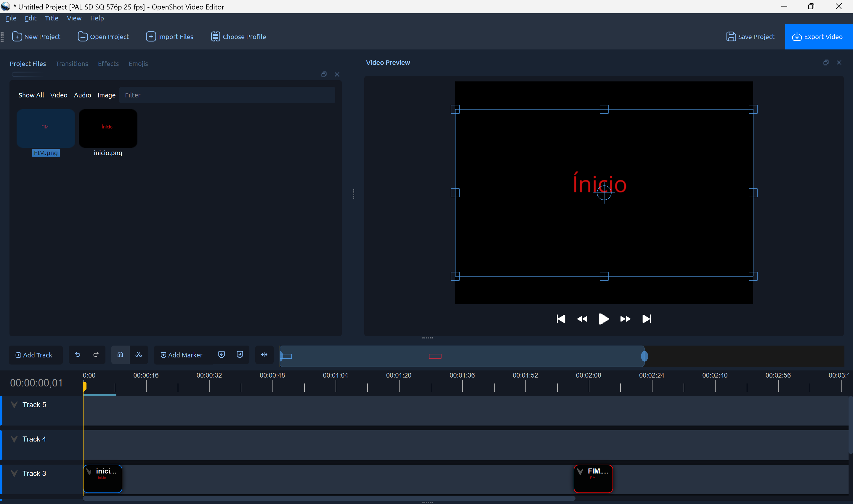Click right handle of timeline zoom slider
This screenshot has width=853, height=504.
644,356
